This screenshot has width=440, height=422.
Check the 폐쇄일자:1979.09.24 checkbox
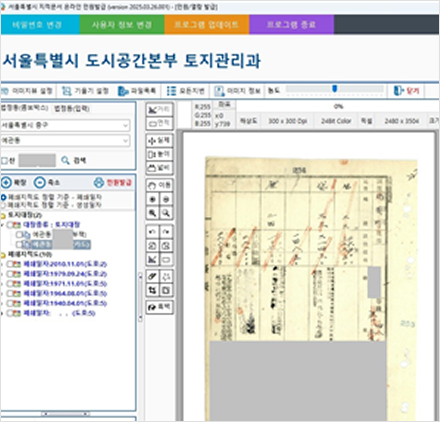click(10, 274)
